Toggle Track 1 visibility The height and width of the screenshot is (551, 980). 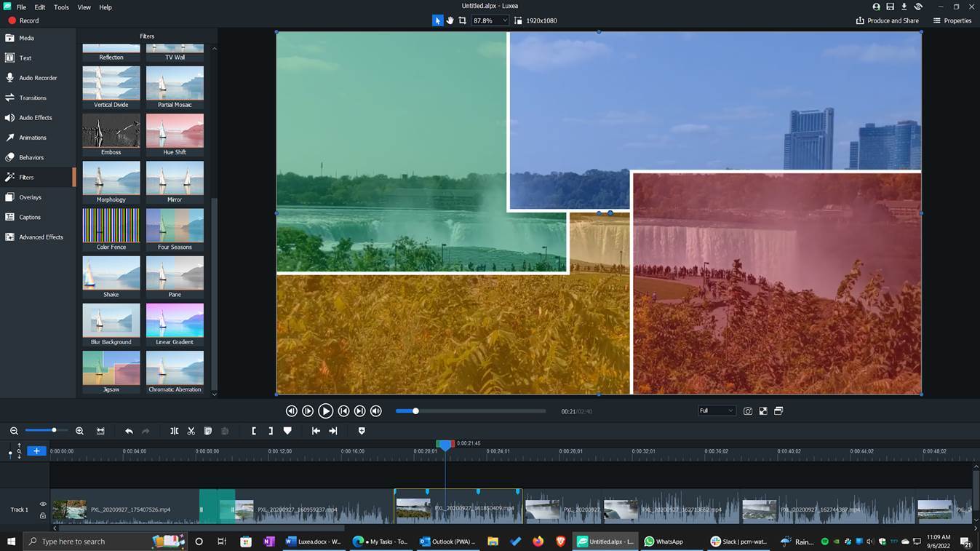click(43, 503)
